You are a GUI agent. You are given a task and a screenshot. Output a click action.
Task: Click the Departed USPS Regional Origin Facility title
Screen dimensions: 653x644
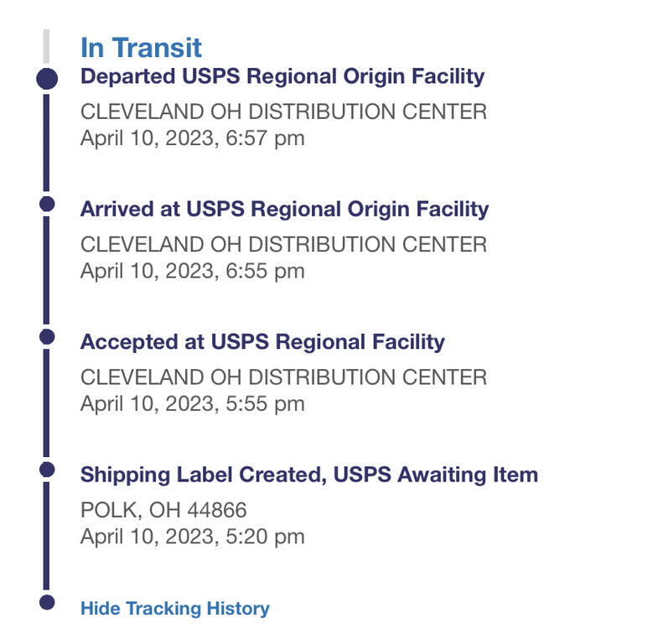(x=282, y=77)
